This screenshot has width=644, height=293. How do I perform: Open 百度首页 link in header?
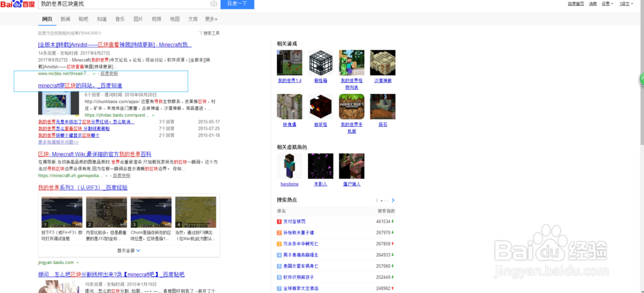click(576, 4)
